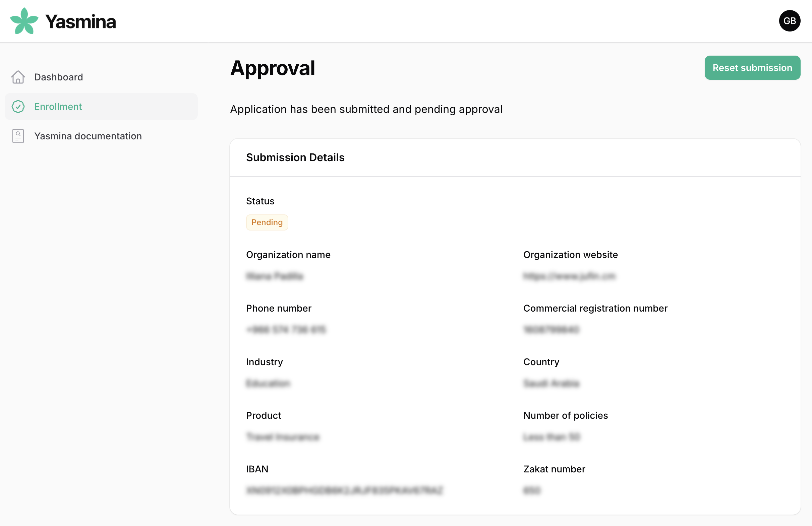Image resolution: width=812 pixels, height=526 pixels.
Task: Click the Enrollment checkmark badge icon
Action: pyautogui.click(x=18, y=107)
